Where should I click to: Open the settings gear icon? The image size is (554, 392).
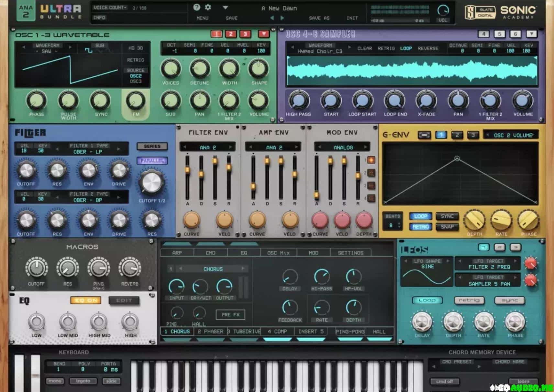[x=208, y=7]
